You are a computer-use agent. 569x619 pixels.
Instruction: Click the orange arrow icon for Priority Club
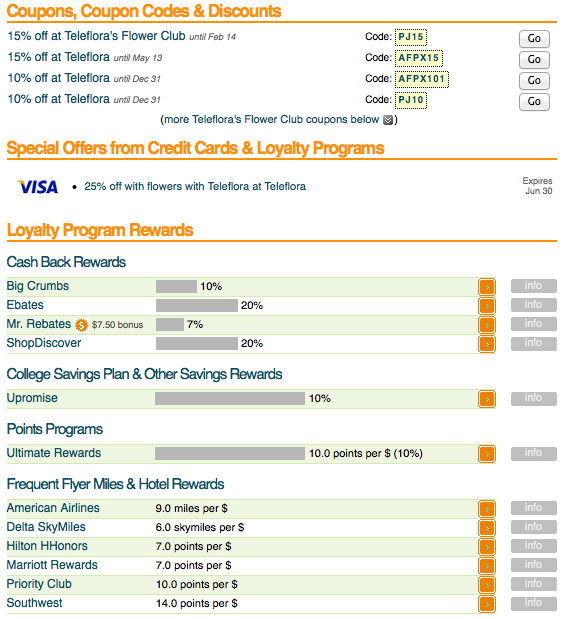pos(487,585)
